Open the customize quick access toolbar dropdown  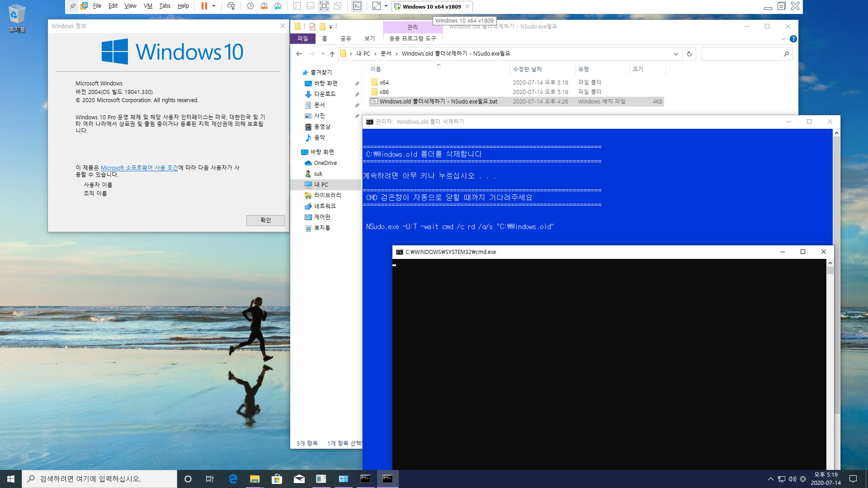330,27
